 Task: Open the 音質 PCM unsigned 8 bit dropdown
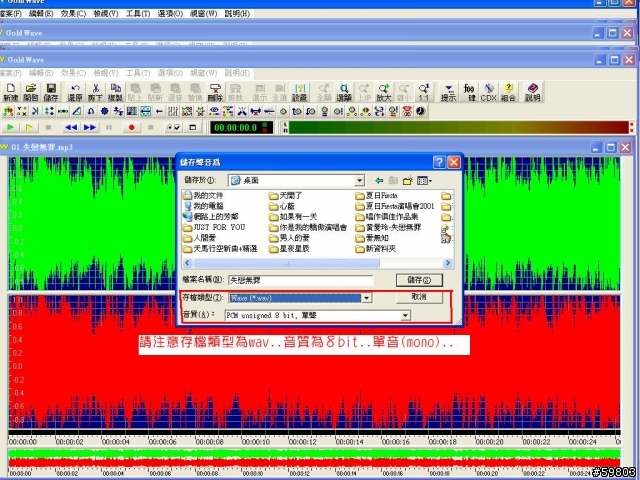(405, 315)
